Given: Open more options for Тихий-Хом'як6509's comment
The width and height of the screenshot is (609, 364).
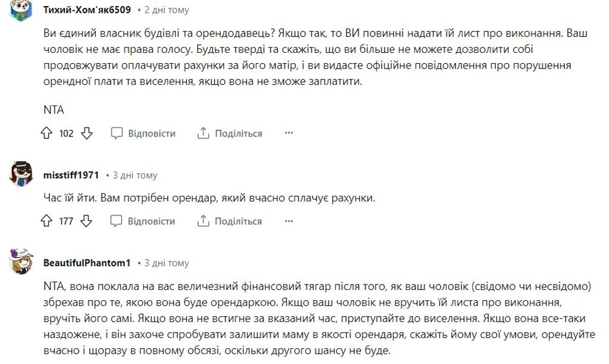Looking at the screenshot, I should point(289,133).
